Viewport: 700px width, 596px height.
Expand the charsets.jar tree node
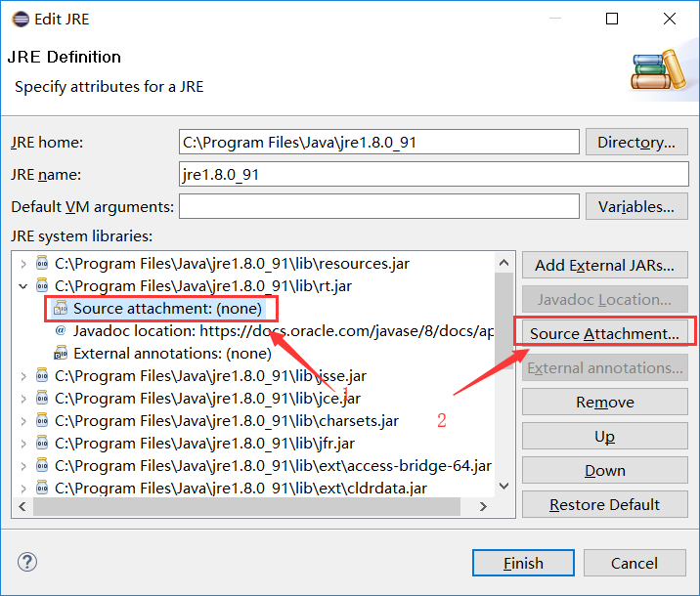click(x=23, y=421)
